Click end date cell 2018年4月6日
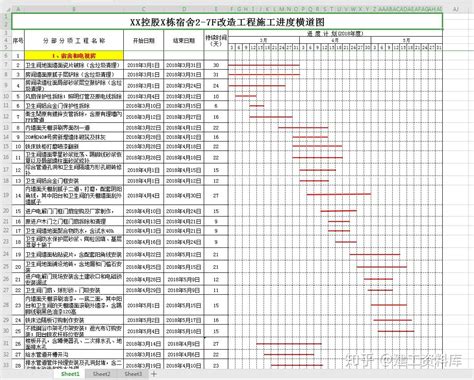 tap(184, 354)
